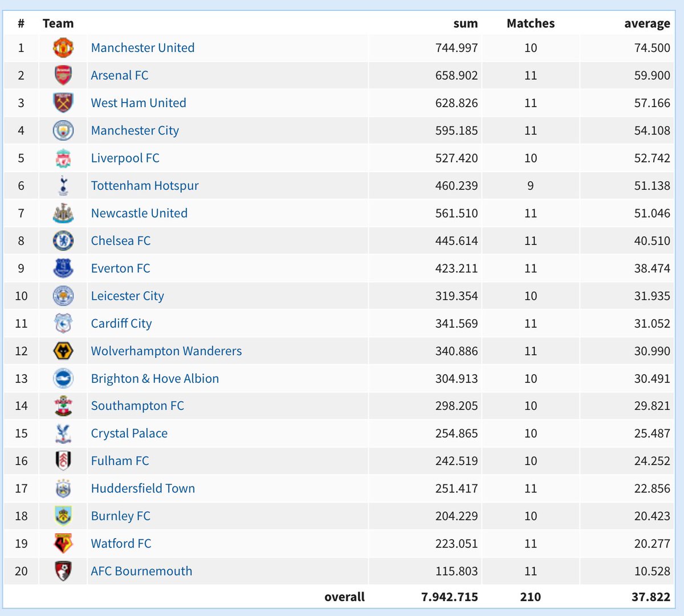Open the Southampton FC team link
Screen dimensions: 684x616
(x=137, y=406)
